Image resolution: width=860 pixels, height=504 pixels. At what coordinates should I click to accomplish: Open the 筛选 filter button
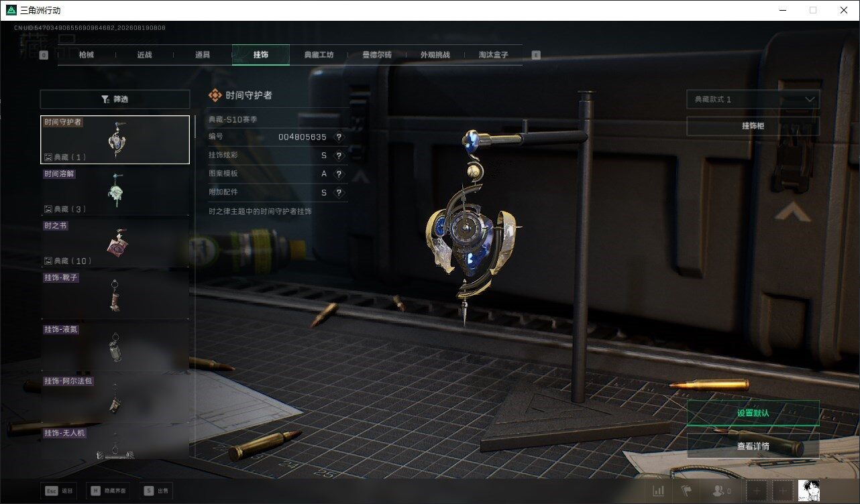click(115, 99)
